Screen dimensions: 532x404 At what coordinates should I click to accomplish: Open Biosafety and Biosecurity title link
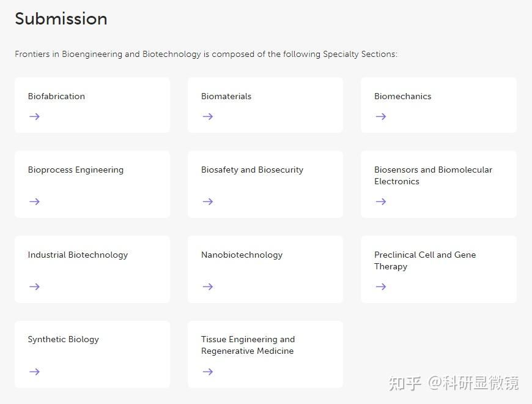click(252, 170)
